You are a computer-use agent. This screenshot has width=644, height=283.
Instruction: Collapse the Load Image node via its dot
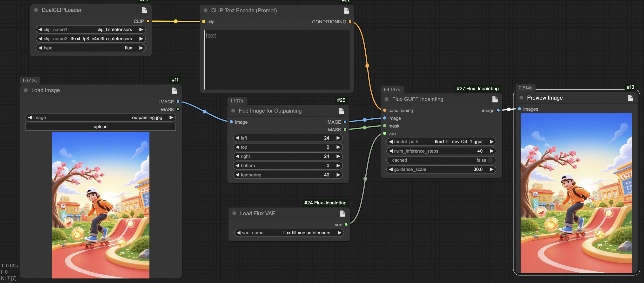click(x=26, y=90)
